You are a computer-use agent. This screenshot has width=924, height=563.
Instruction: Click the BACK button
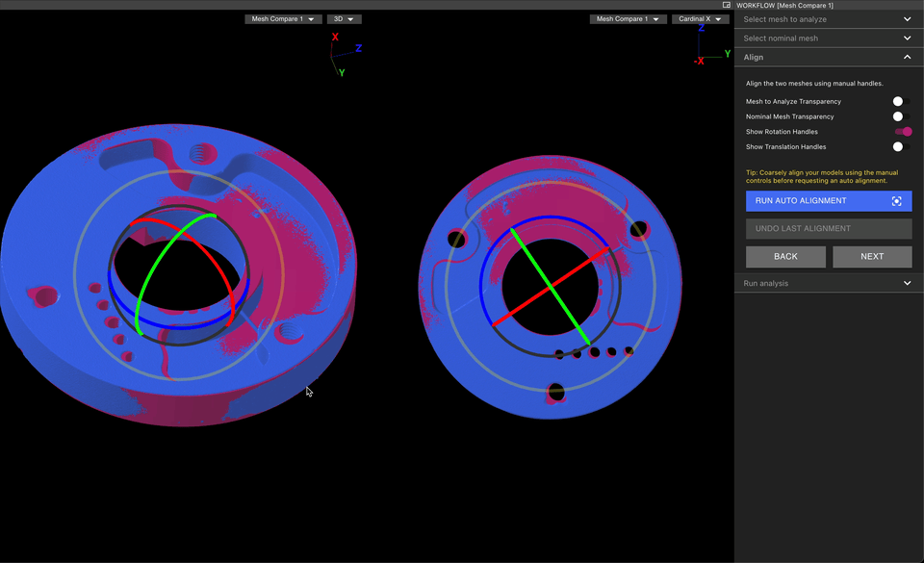(x=785, y=257)
